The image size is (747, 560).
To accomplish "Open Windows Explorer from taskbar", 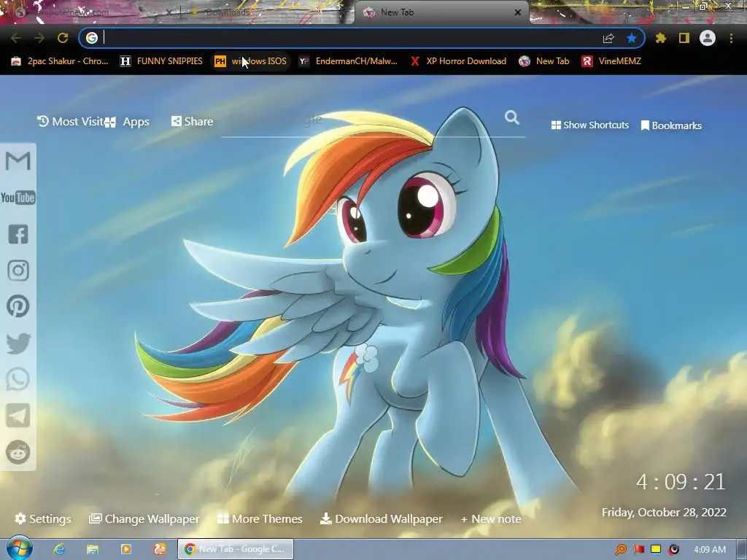I will tap(93, 549).
